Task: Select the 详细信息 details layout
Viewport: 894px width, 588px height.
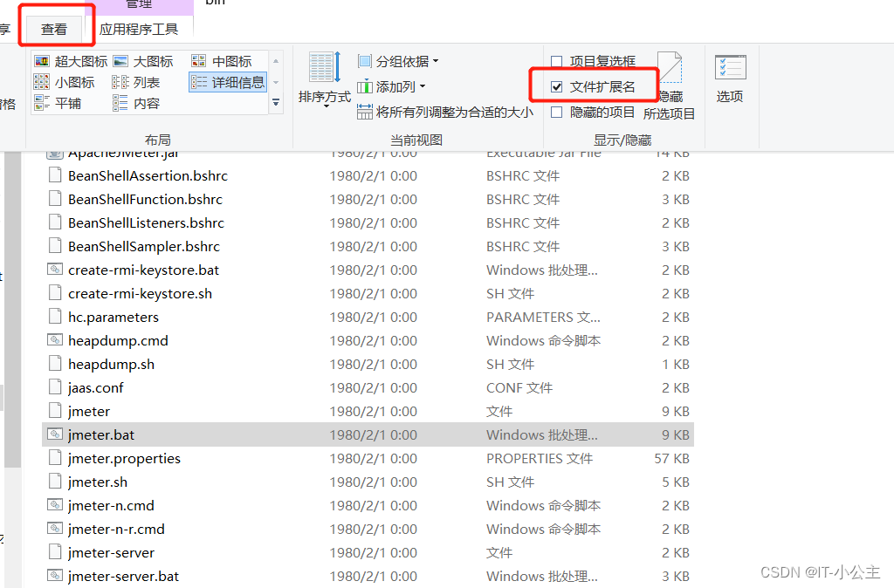Action: 228,83
